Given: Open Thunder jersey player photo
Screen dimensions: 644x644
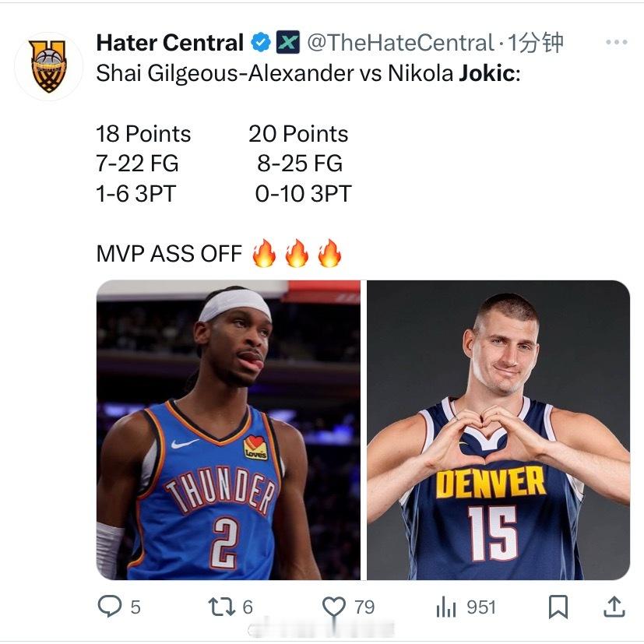Looking at the screenshot, I should pos(228,430).
